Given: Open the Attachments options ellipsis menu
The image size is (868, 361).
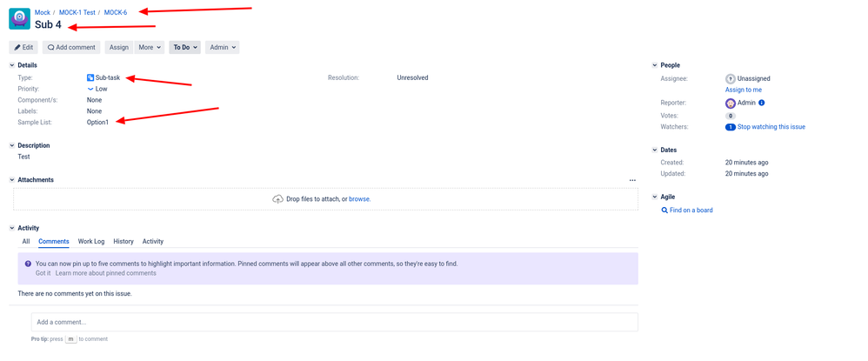Looking at the screenshot, I should pyautogui.click(x=632, y=180).
